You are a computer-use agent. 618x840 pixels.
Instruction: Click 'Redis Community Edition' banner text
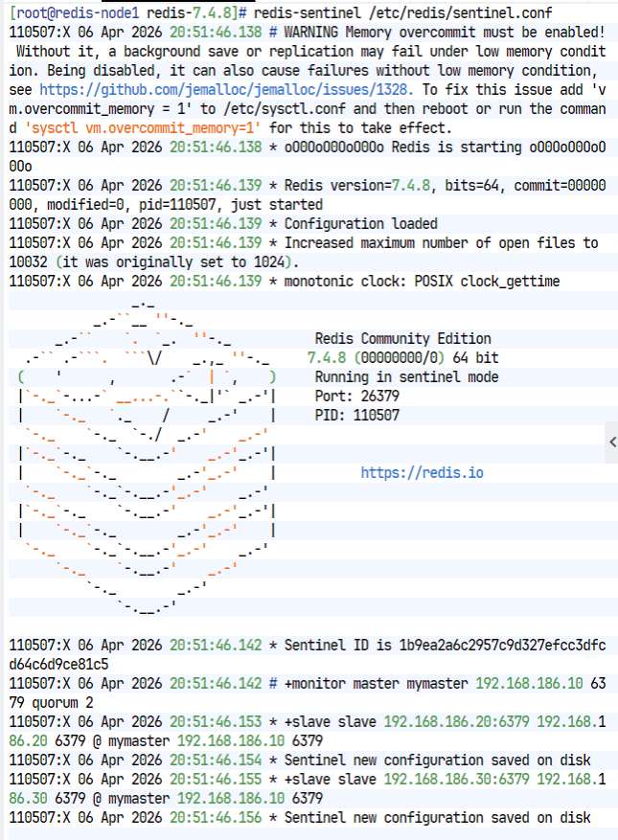(402, 338)
